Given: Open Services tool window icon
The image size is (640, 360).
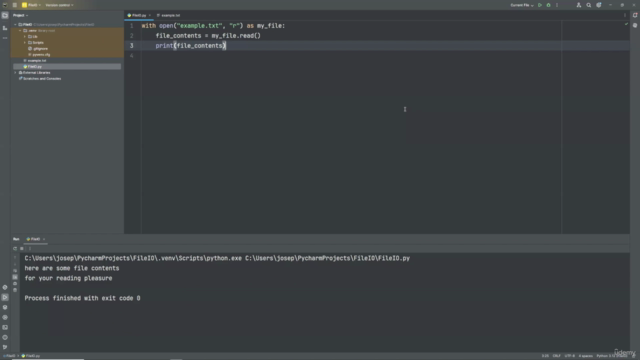Looking at the screenshot, I should (x=5, y=317).
